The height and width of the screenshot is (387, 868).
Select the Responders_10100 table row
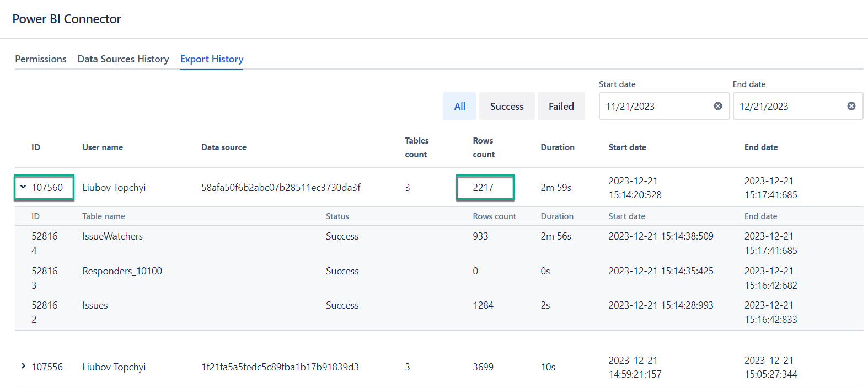pyautogui.click(x=122, y=271)
